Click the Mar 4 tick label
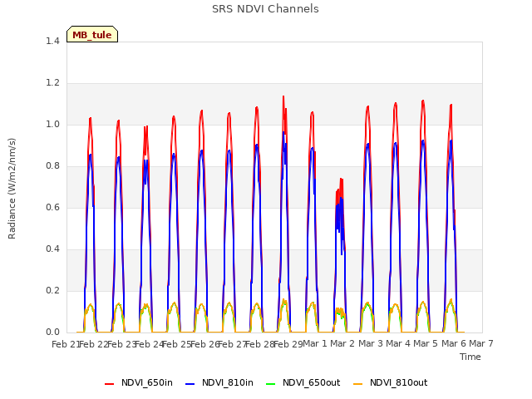The height and width of the screenshot is (399, 532). [398, 343]
